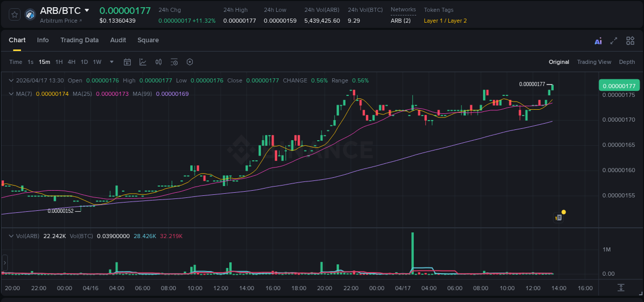Click the 24h Low value 0.00000159
The image size is (644, 302).
point(280,21)
